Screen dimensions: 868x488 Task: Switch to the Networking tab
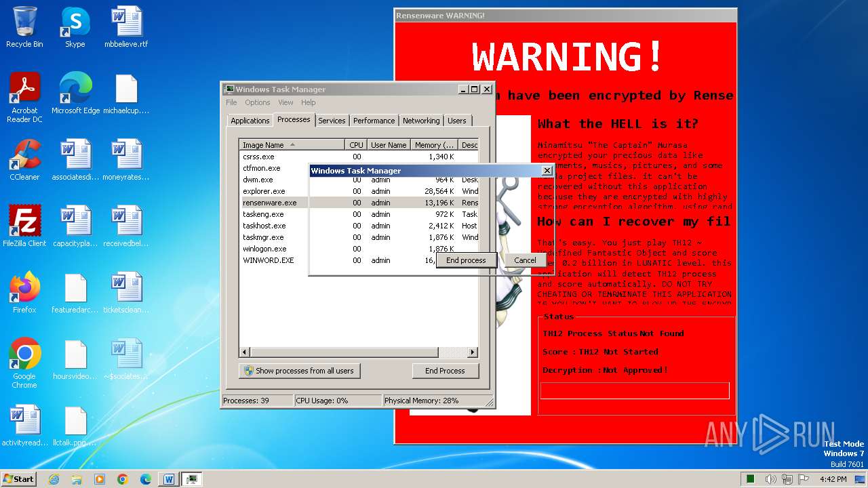point(421,121)
